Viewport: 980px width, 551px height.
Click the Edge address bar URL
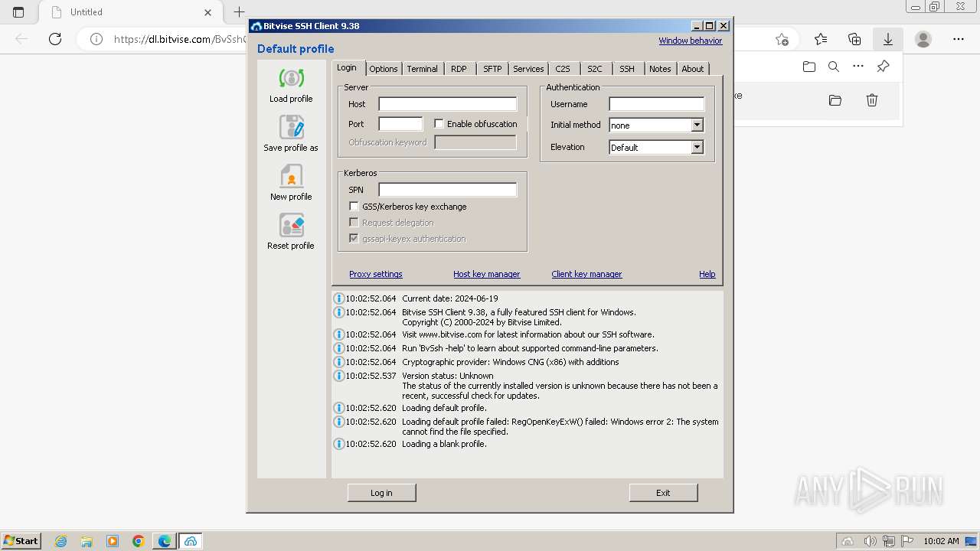pos(181,39)
